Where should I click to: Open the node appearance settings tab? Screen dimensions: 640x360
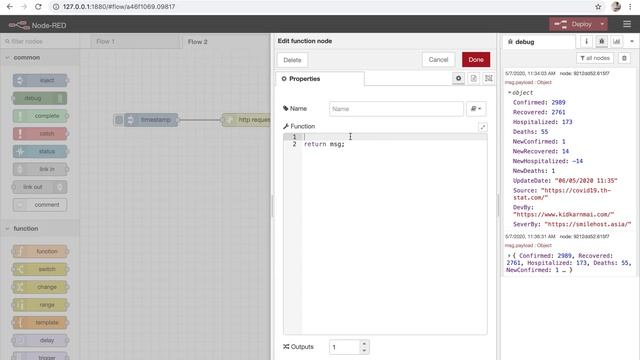point(489,78)
